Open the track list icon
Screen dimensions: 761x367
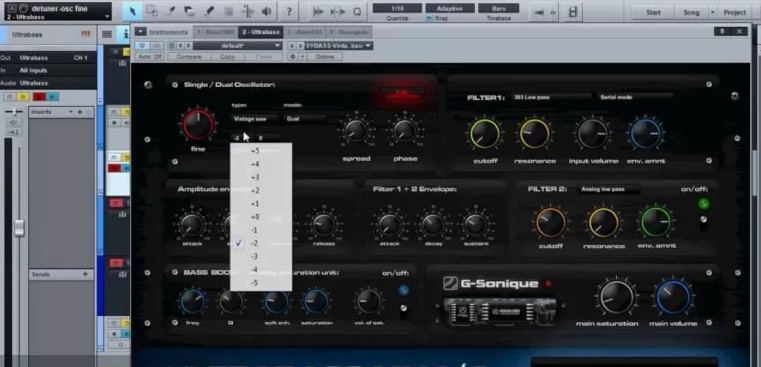[107, 34]
